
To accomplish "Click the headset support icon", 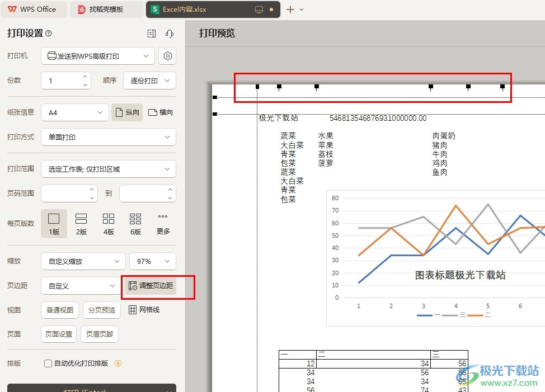I will [170, 34].
